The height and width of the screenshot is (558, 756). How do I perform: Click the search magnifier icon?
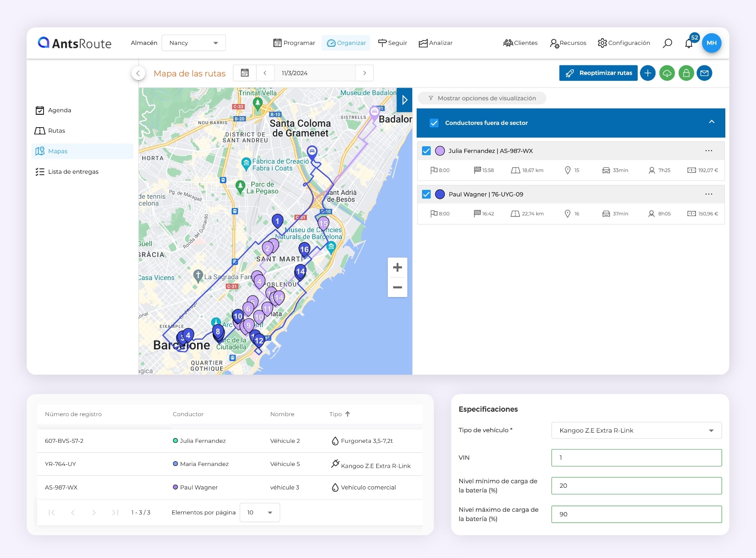(667, 43)
